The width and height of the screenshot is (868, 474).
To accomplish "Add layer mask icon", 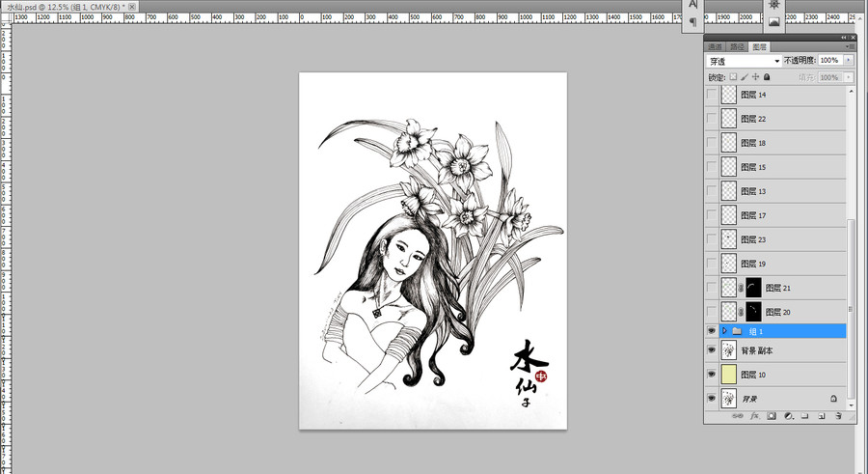I will point(772,416).
